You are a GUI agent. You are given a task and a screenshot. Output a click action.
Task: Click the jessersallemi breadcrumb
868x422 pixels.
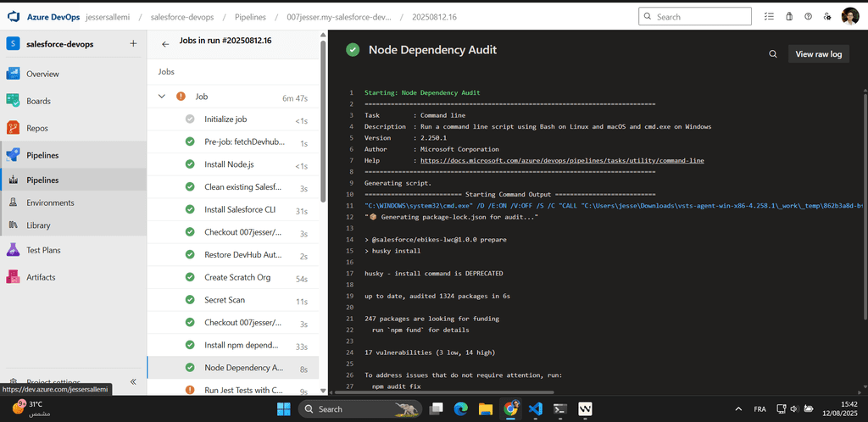(106, 17)
